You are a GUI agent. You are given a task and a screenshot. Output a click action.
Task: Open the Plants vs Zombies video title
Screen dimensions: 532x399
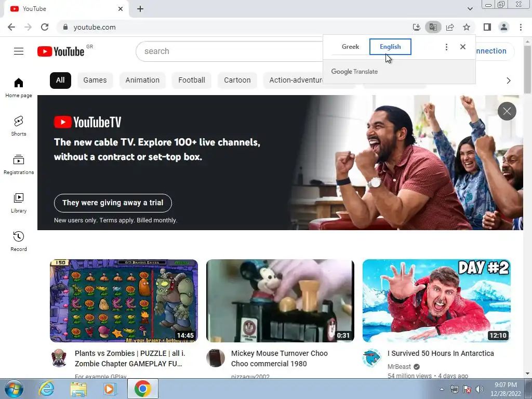coord(130,358)
